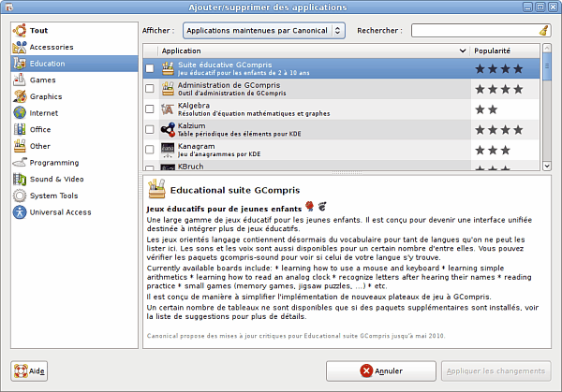Click 'Jeux éducatifs pour de jeunes enfants'
Viewport: 562px width, 392px height.
pos(224,209)
